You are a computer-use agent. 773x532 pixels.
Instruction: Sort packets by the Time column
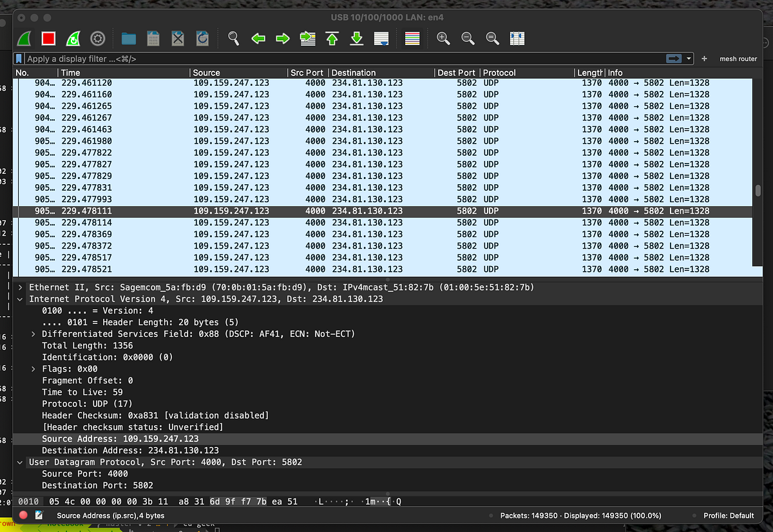point(124,73)
